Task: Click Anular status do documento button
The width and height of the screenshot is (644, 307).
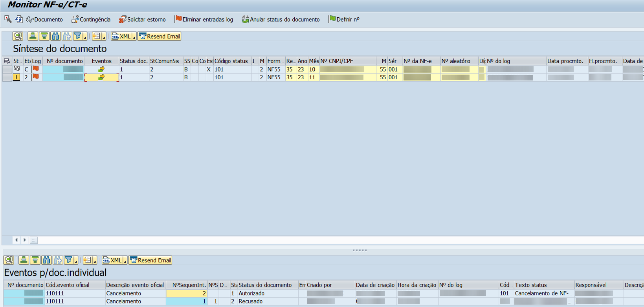Action: 281,19
